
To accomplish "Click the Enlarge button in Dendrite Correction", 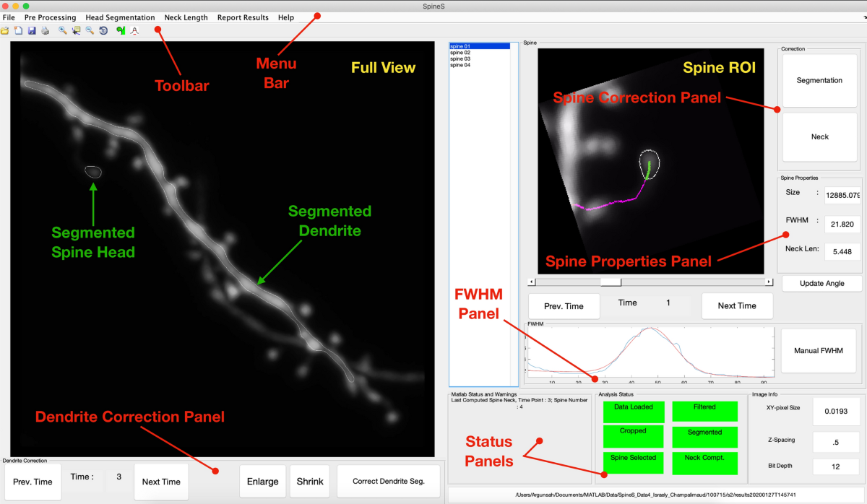I will tap(262, 482).
